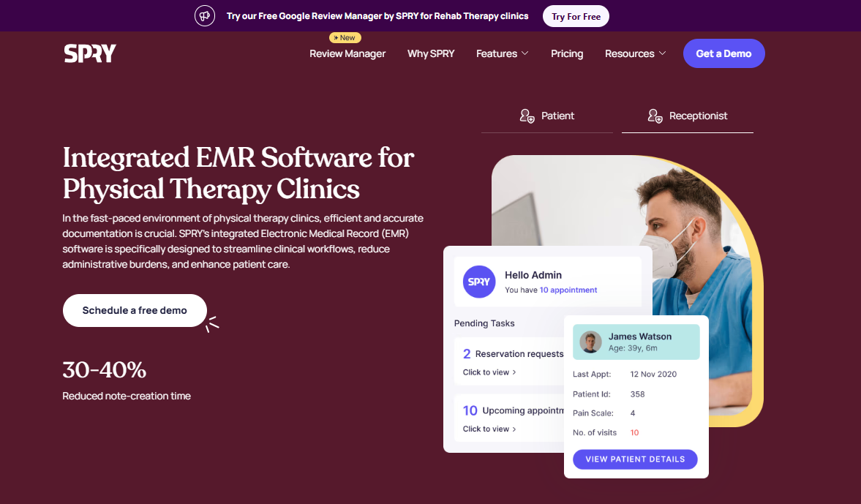The width and height of the screenshot is (861, 504).
Task: Click Schedule a free demo button
Action: coord(135,311)
